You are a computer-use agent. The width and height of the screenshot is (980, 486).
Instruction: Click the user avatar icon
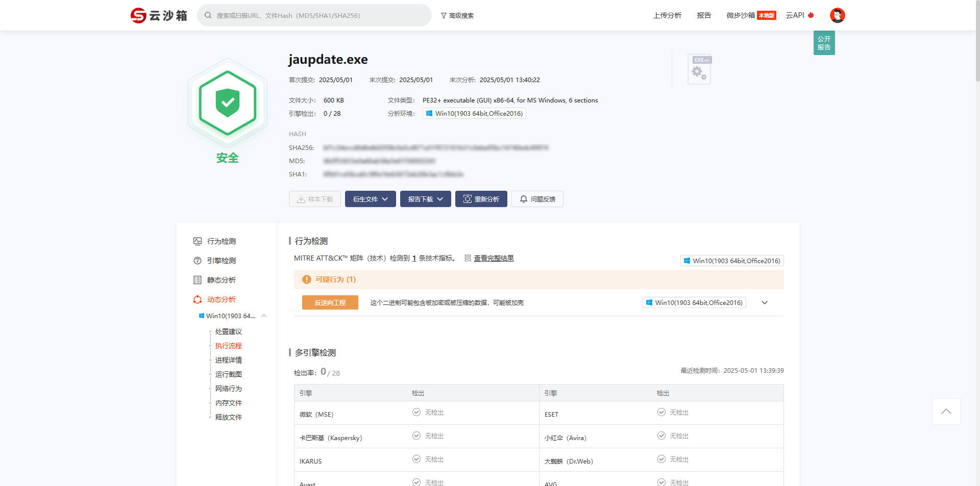click(837, 15)
